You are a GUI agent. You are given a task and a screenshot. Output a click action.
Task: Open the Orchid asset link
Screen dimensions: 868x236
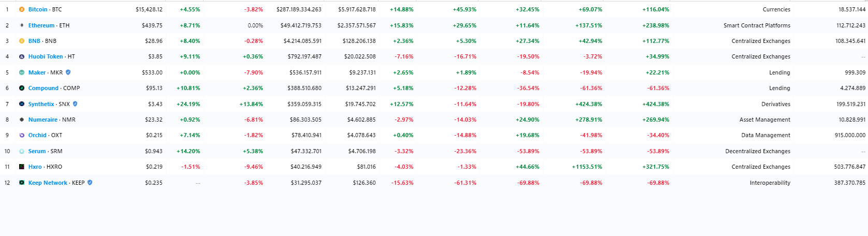pyautogui.click(x=37, y=135)
